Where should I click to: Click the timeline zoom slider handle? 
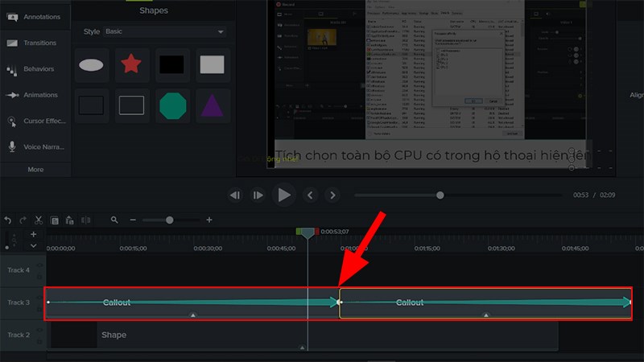point(169,220)
